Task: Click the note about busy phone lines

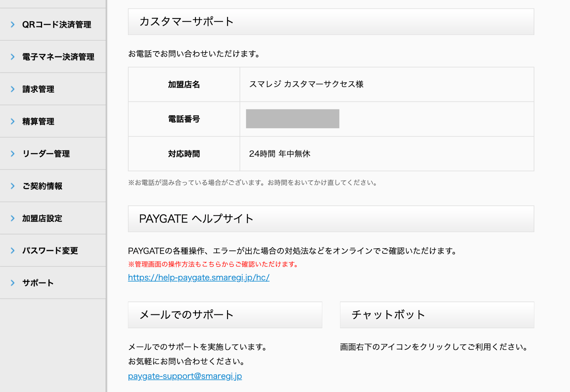Action: (x=253, y=183)
